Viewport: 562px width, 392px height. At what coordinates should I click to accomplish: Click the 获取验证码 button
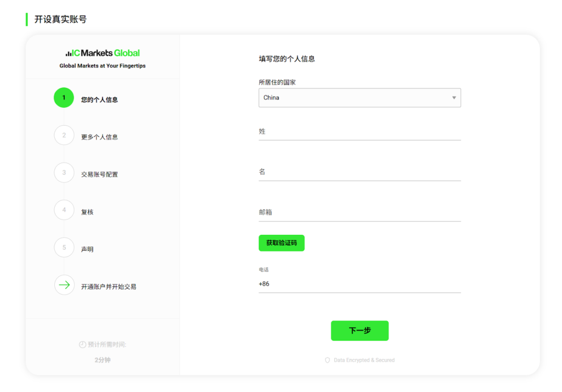[282, 243]
